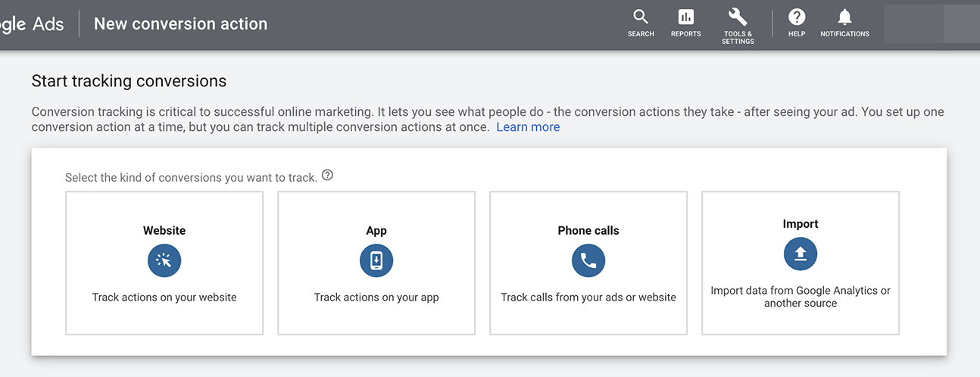Click the 'New conversion action' page title

coord(180,23)
